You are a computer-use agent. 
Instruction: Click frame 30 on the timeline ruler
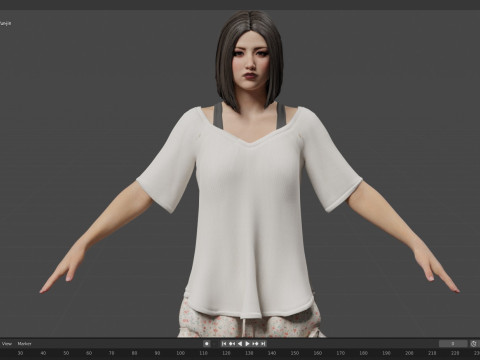coord(20,353)
